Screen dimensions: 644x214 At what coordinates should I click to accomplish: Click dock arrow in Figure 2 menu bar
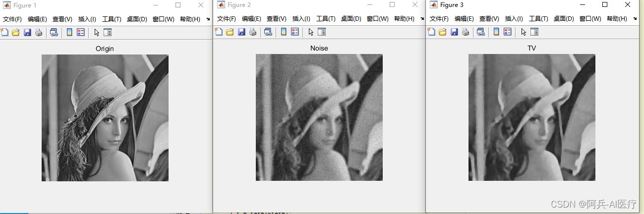click(x=422, y=19)
